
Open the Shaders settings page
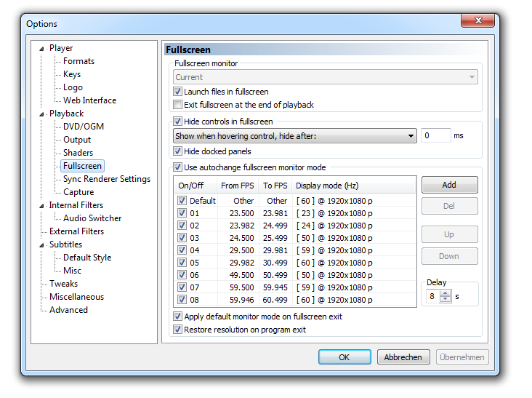click(78, 153)
